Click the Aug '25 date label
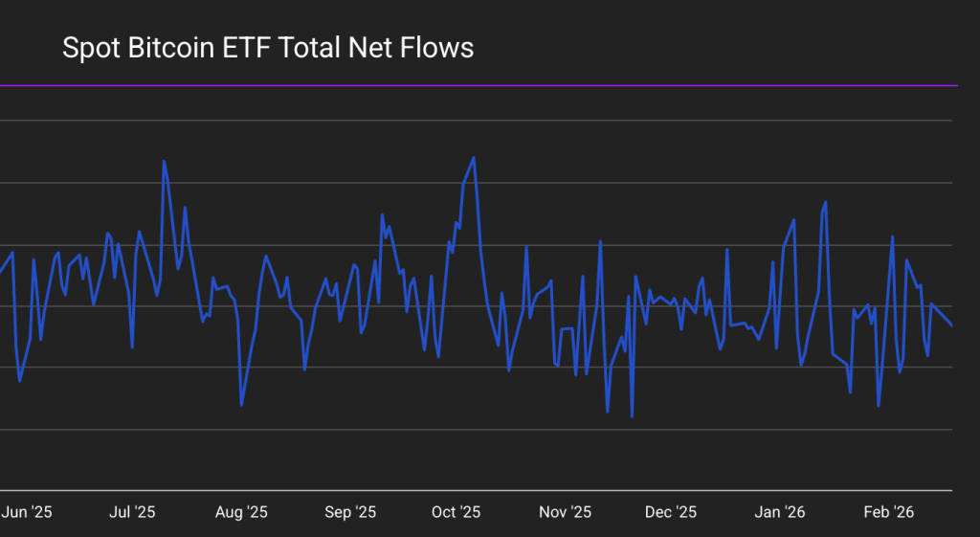Viewport: 980px width, 537px height. [x=241, y=512]
